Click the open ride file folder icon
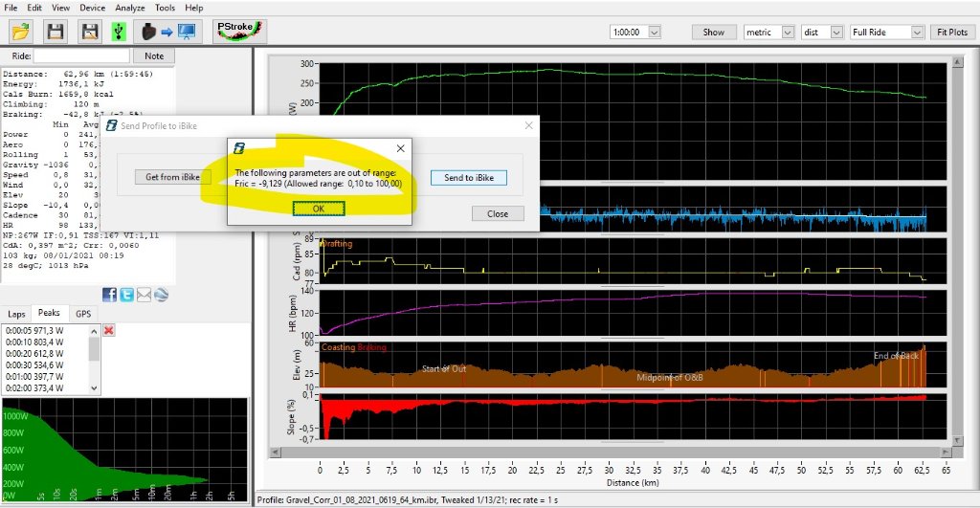The image size is (980, 508). [21, 32]
